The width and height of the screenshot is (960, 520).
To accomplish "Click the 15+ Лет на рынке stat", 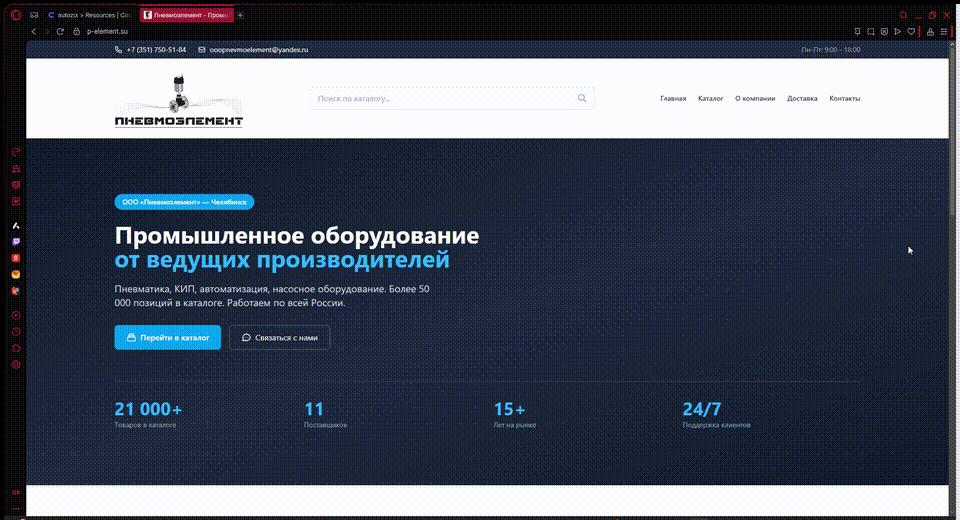I will point(514,415).
